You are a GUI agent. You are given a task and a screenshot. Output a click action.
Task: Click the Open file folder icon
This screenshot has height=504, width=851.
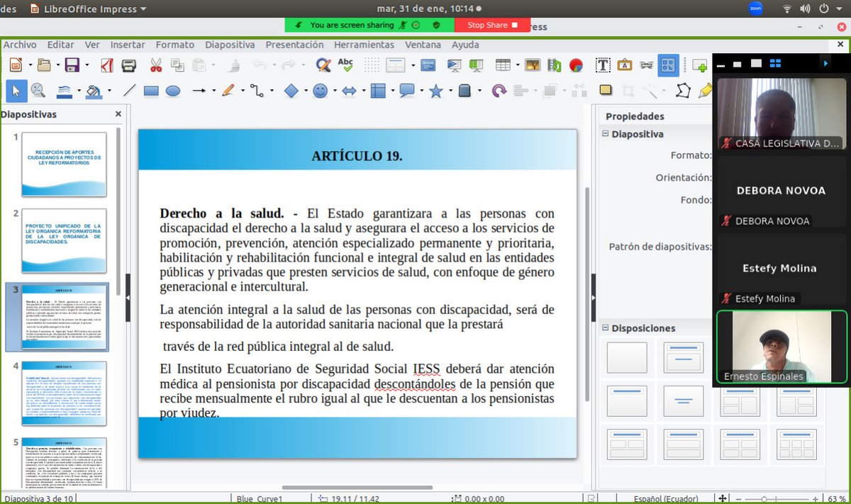[44, 65]
